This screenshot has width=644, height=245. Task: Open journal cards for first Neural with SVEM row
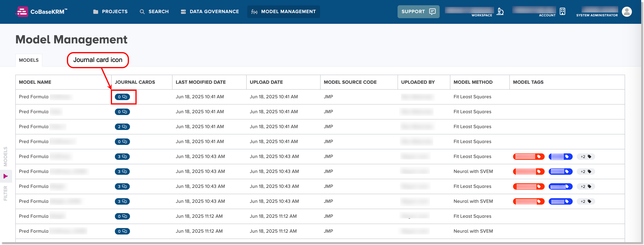tap(122, 172)
